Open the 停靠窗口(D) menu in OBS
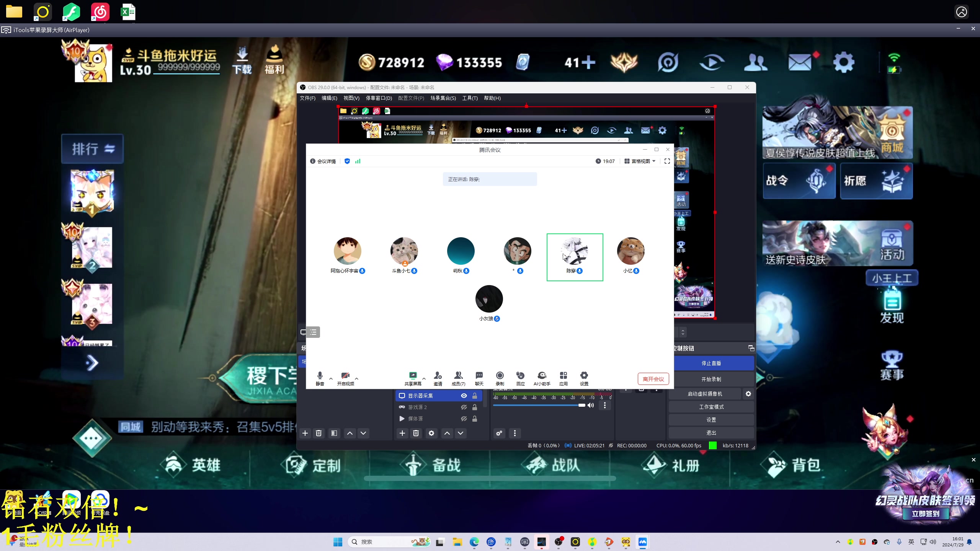 pos(379,98)
